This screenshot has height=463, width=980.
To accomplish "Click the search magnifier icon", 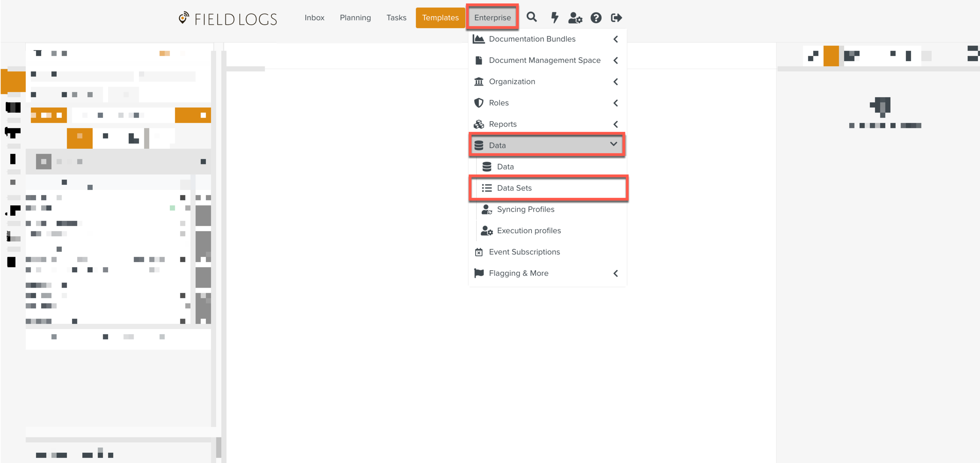I will pyautogui.click(x=532, y=17).
